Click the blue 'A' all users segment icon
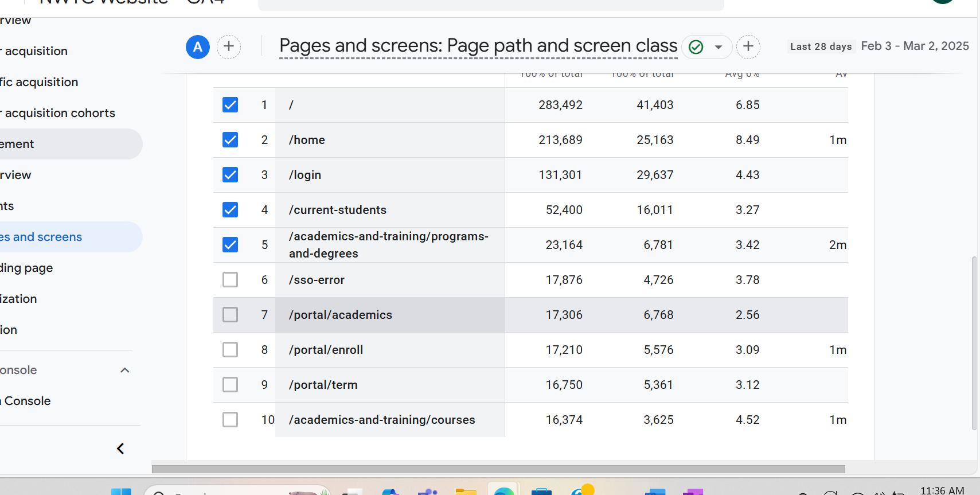 (x=198, y=47)
